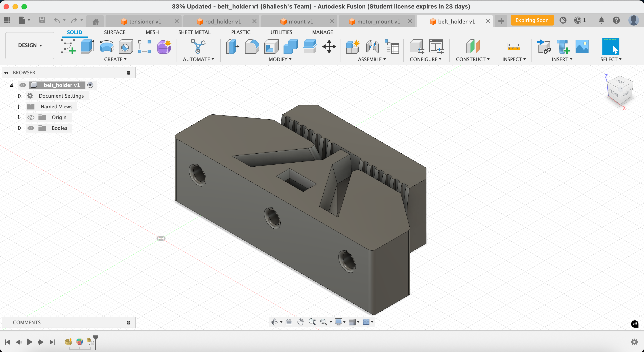644x352 pixels.
Task: Open the job status clock indicator
Action: click(580, 20)
